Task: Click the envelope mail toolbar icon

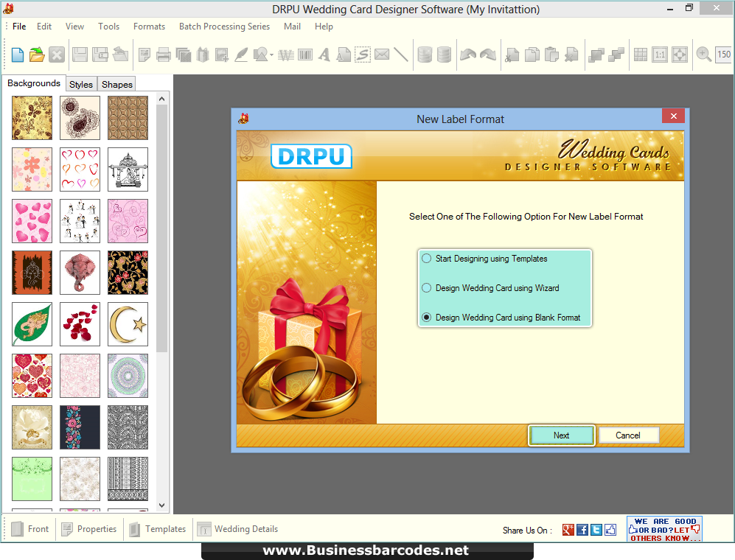Action: click(x=382, y=55)
